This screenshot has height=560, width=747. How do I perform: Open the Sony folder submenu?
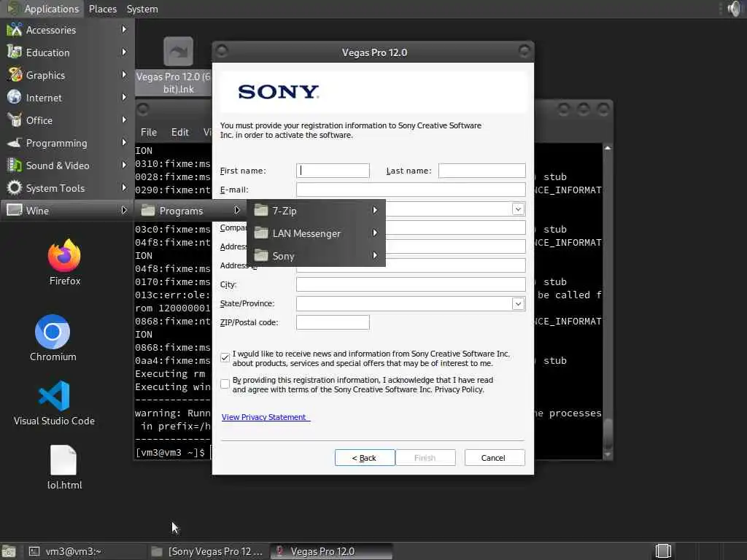[x=316, y=256]
